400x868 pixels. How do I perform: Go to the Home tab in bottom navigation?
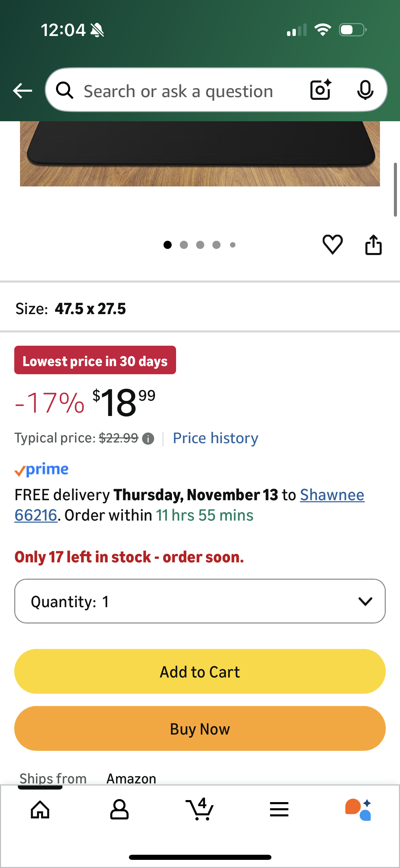40,811
